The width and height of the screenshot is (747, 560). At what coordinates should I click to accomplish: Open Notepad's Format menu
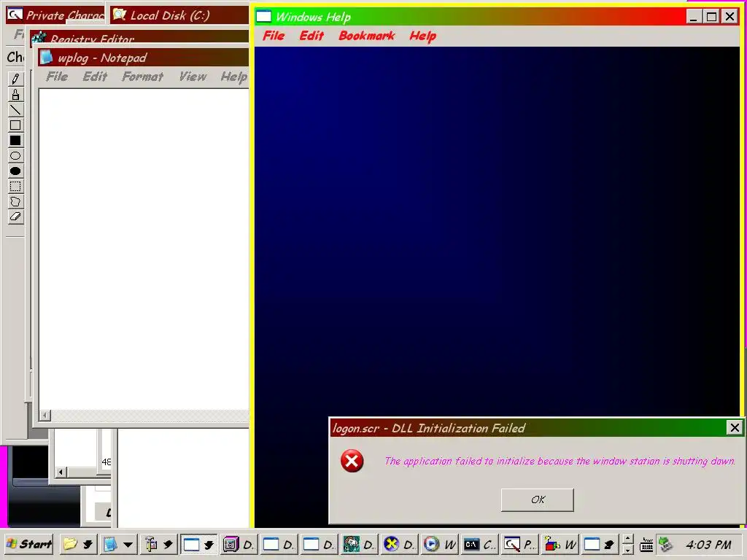[142, 77]
